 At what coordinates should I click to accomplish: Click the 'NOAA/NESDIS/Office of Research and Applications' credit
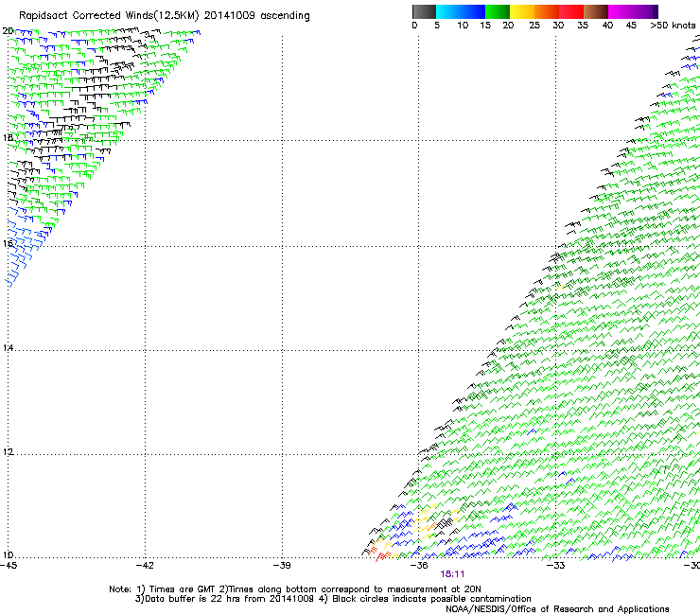pyautogui.click(x=557, y=609)
